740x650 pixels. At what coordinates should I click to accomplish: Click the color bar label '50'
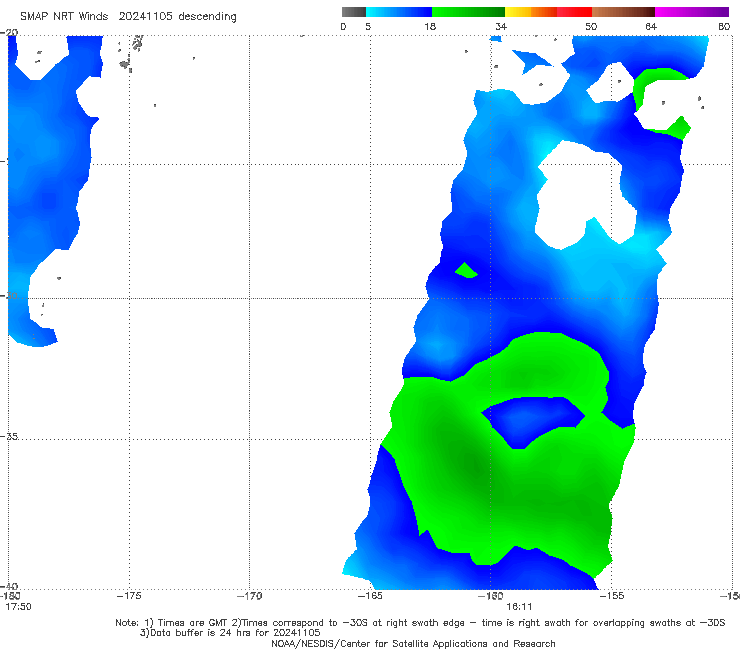click(x=591, y=26)
